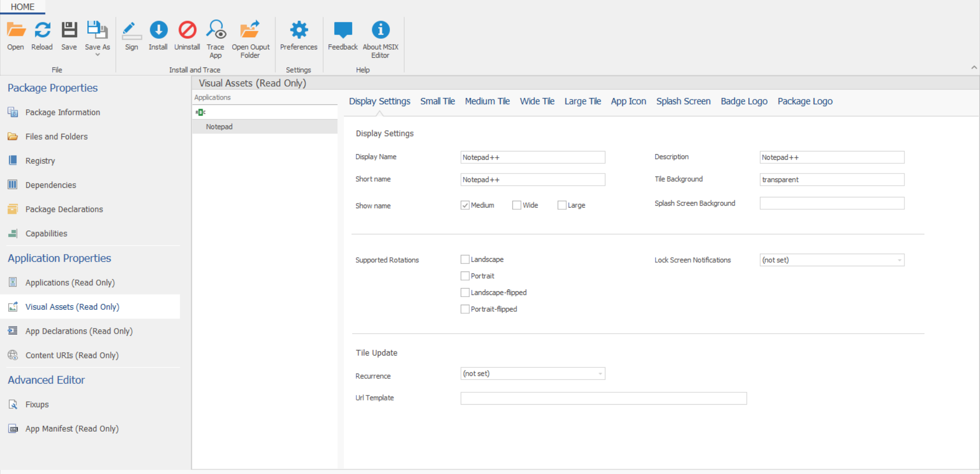Select the Display Settings tab
This screenshot has width=980, height=474.
(x=379, y=101)
